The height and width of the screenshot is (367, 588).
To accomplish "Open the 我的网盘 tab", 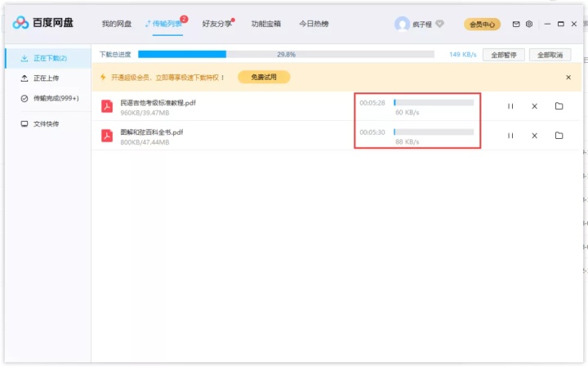I will 117,24.
